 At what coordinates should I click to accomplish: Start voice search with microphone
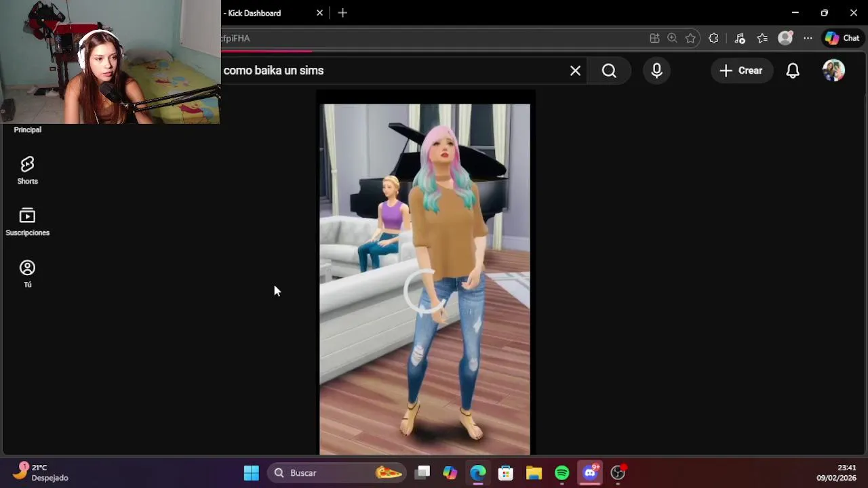click(x=656, y=70)
